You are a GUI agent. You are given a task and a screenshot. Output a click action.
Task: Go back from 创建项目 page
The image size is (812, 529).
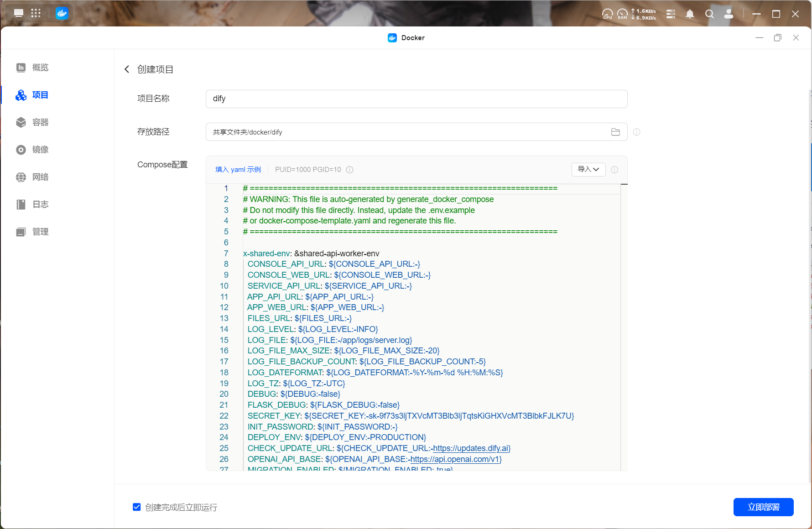(x=127, y=69)
